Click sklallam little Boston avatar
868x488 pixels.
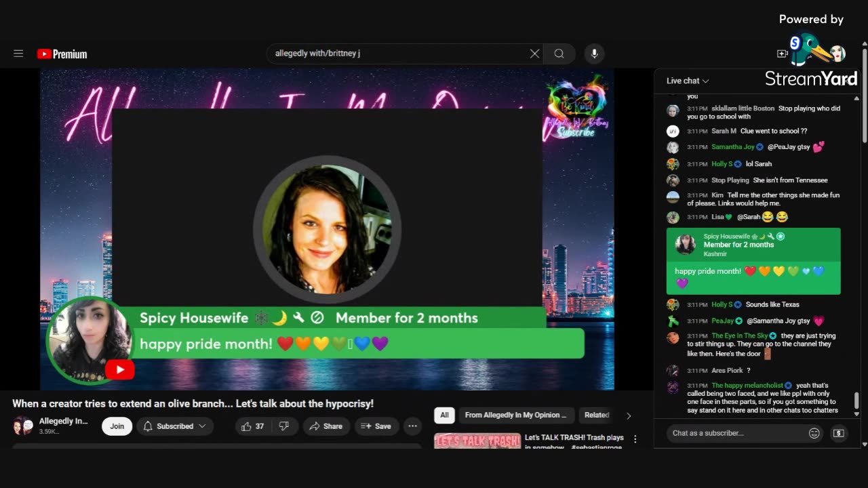(673, 110)
